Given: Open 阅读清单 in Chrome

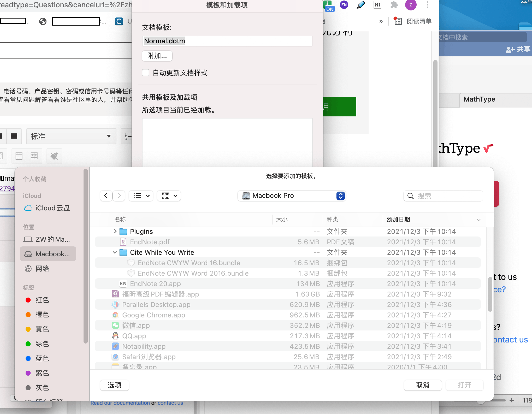Looking at the screenshot, I should tap(413, 21).
